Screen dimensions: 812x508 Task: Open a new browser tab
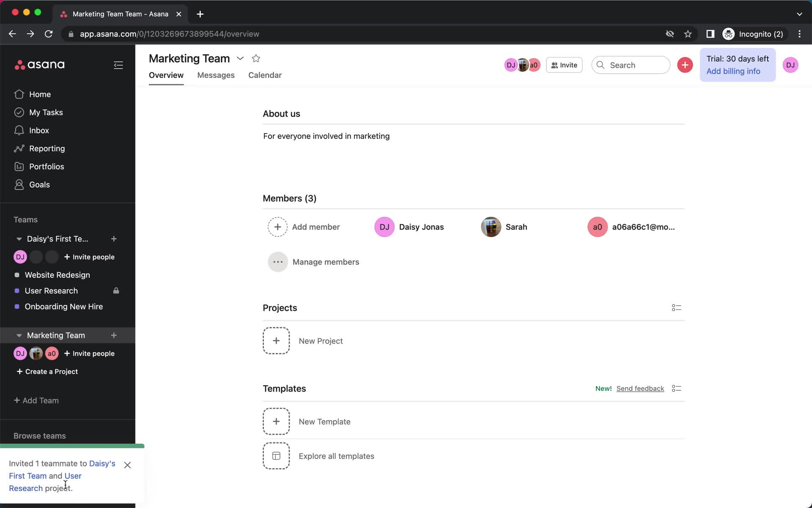pyautogui.click(x=200, y=14)
